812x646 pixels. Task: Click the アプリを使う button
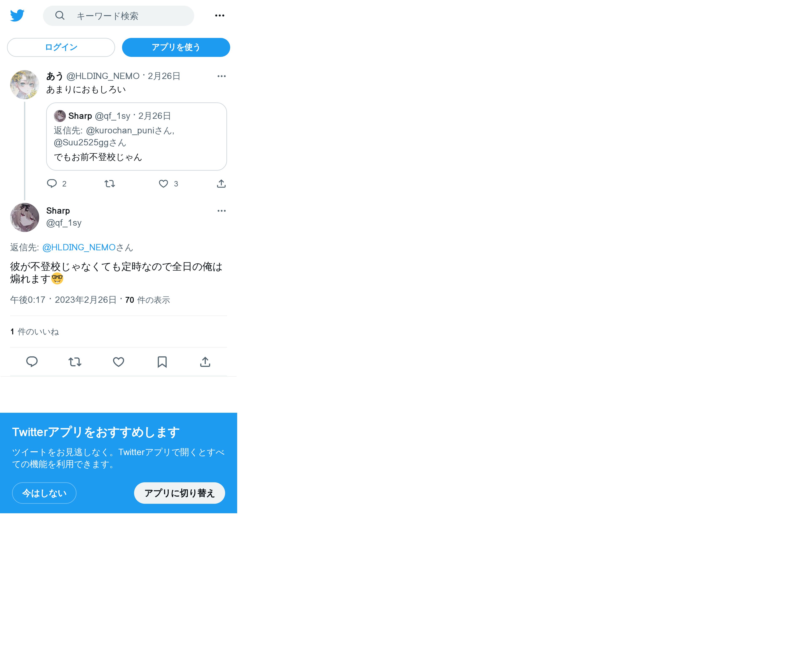176,47
